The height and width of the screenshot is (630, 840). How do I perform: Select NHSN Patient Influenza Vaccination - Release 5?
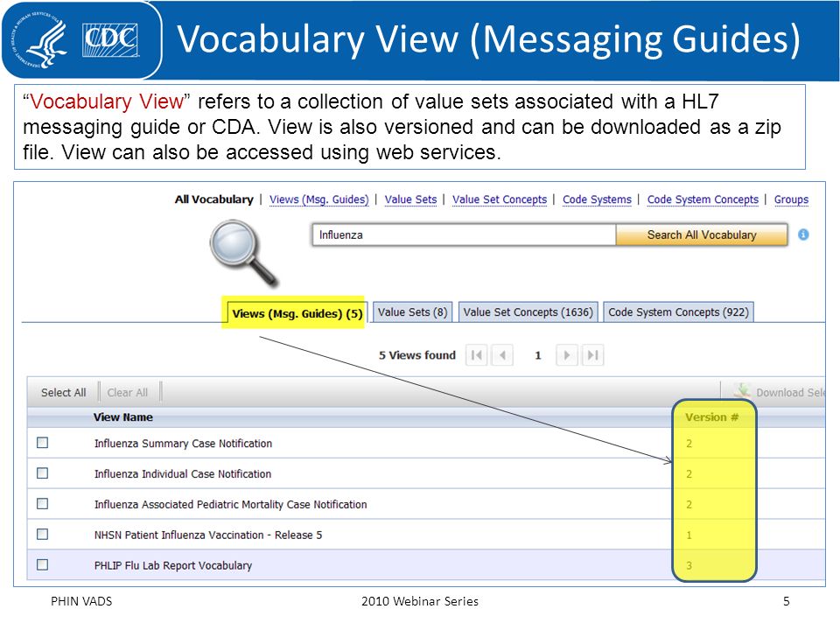pos(208,535)
